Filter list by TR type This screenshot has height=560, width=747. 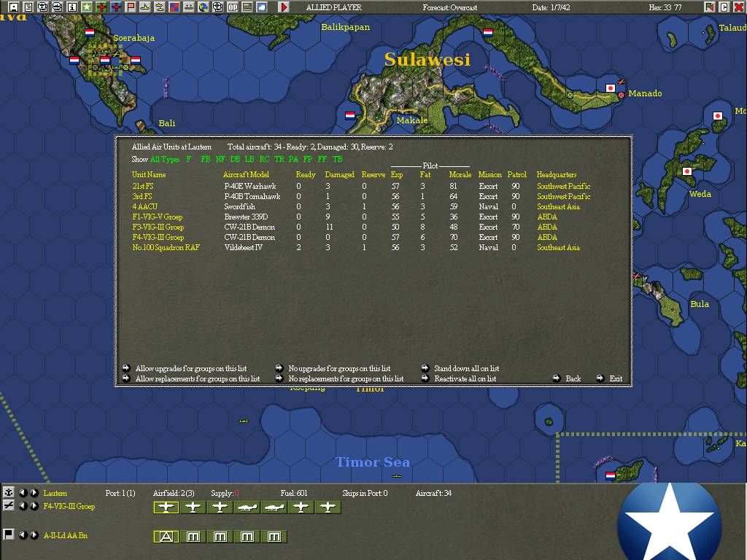pos(279,159)
